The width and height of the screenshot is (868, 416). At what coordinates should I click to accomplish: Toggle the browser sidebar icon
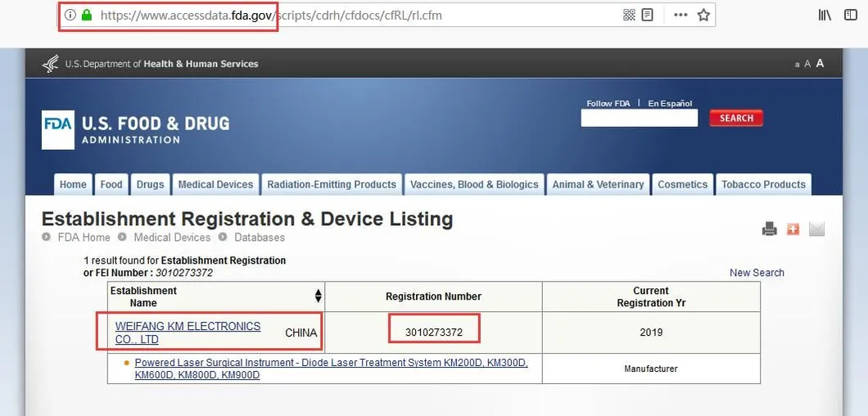(x=851, y=15)
